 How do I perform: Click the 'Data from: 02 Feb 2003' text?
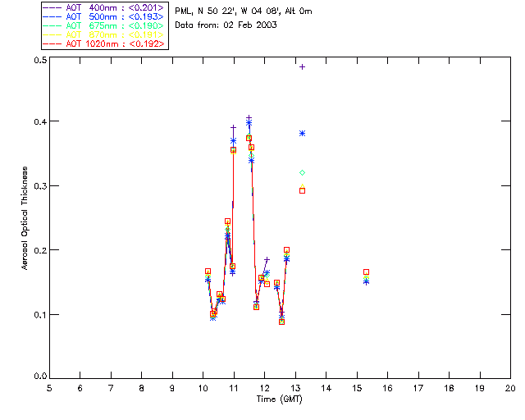point(226,25)
